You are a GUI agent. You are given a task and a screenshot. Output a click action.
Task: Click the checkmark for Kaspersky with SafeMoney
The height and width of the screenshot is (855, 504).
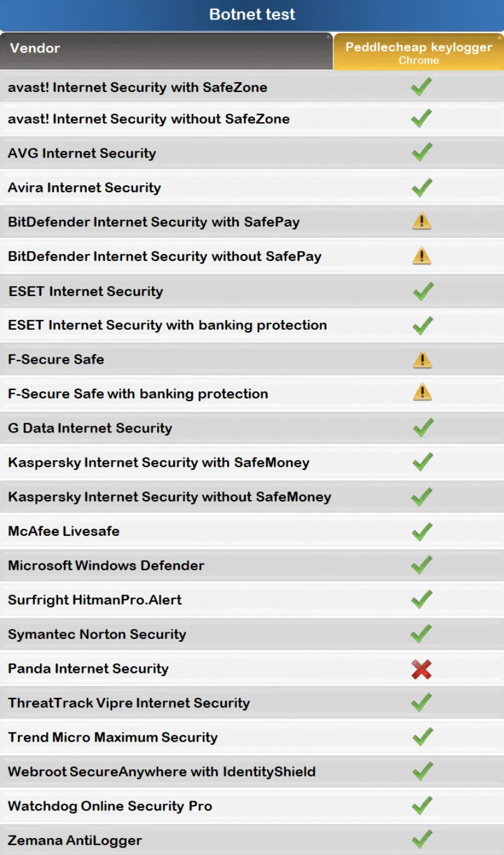point(422,463)
